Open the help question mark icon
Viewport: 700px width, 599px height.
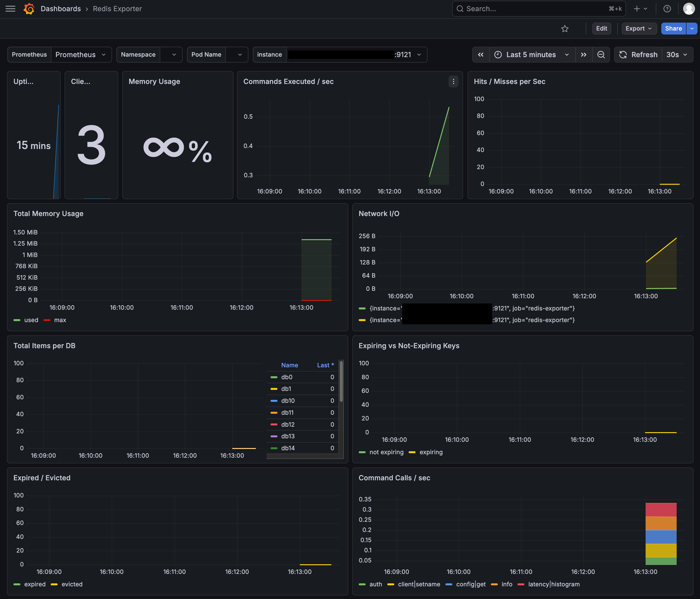point(667,9)
